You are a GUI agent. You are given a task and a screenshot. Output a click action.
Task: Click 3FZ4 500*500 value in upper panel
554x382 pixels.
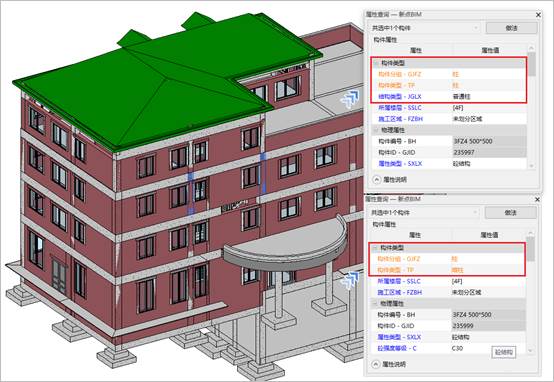489,141
